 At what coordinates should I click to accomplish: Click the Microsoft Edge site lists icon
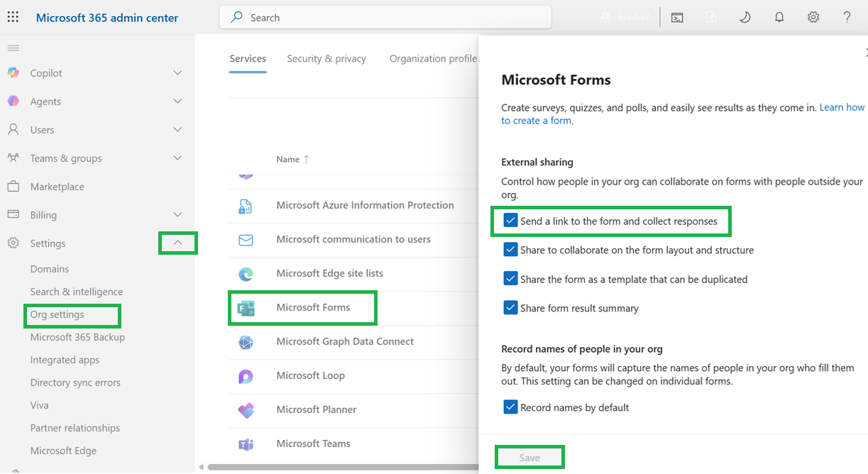click(246, 274)
